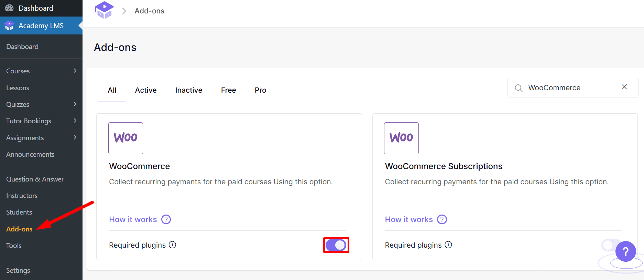
Task: Open the floating purple help button
Action: 625,251
